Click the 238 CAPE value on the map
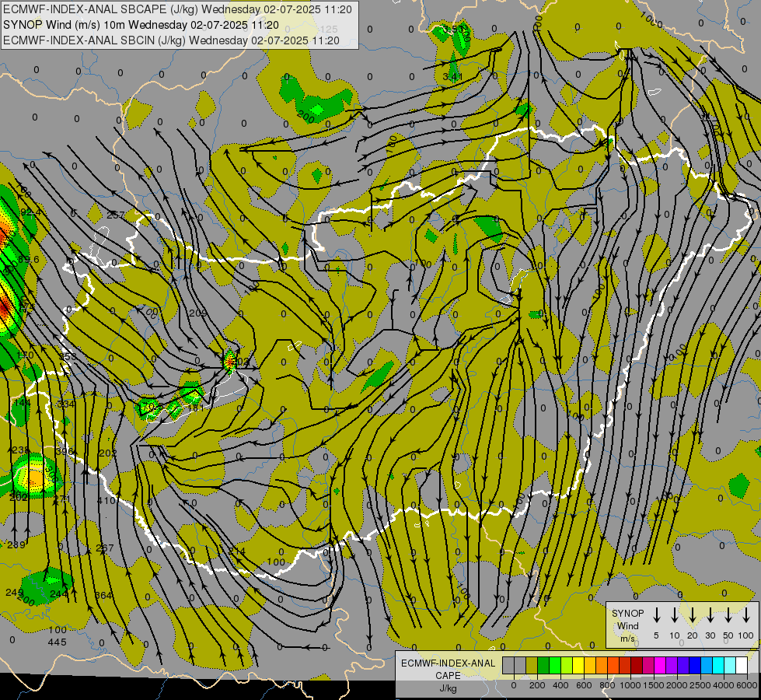Image resolution: width=761 pixels, height=700 pixels. click(20, 450)
